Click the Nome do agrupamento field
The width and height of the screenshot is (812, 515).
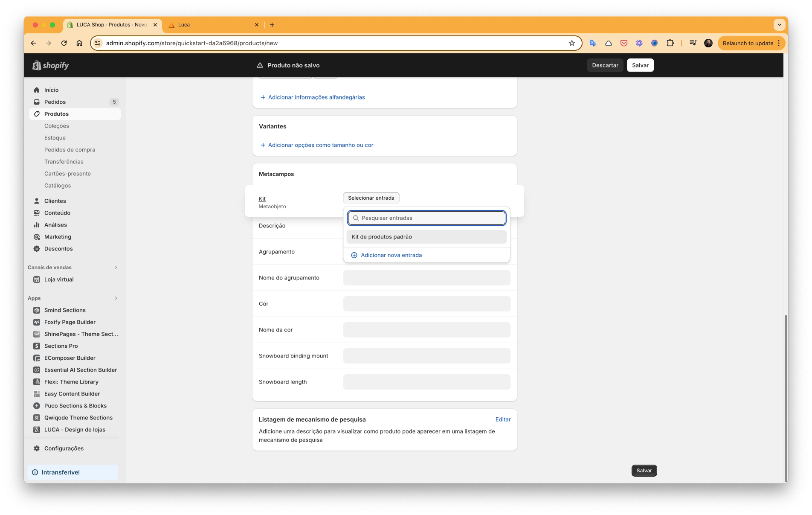click(x=426, y=278)
